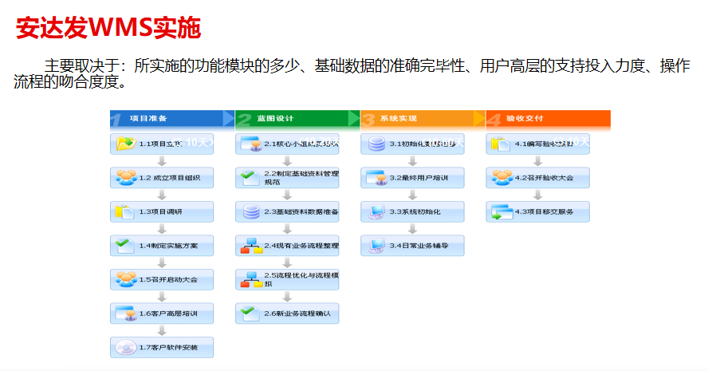Screen dimensions: 707x379
Task: Select the green 蓝图设计 phase header
Action: coord(298,119)
